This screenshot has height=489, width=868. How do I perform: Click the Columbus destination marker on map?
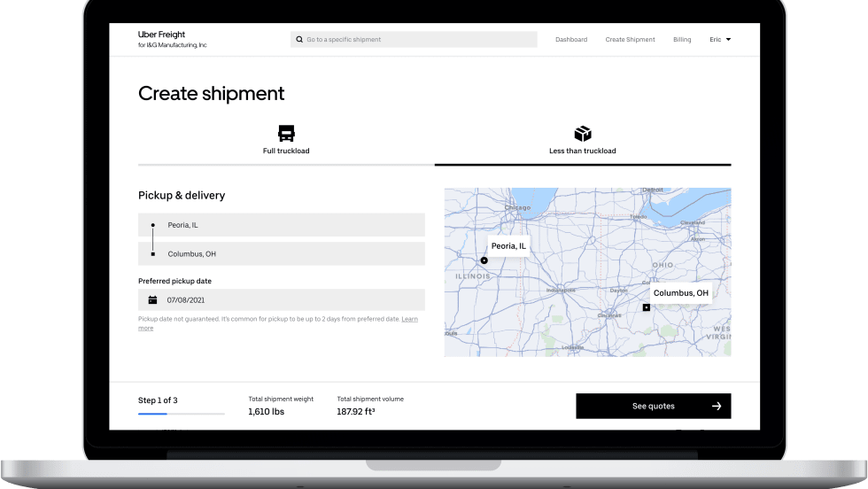click(647, 307)
